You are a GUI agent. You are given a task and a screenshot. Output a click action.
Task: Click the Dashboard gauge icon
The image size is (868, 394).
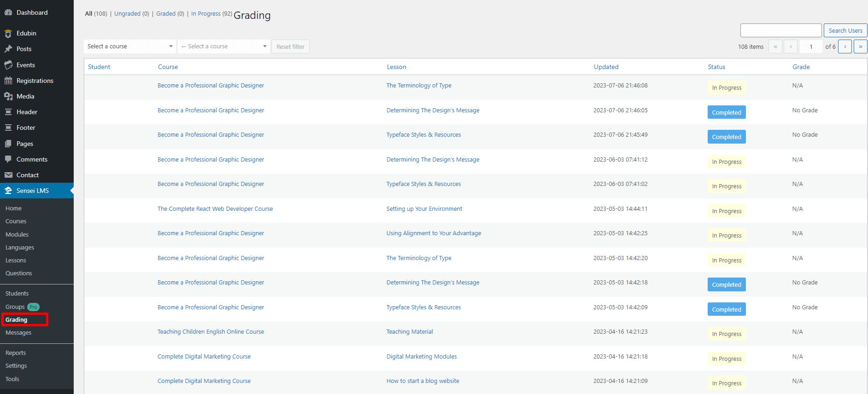click(8, 12)
